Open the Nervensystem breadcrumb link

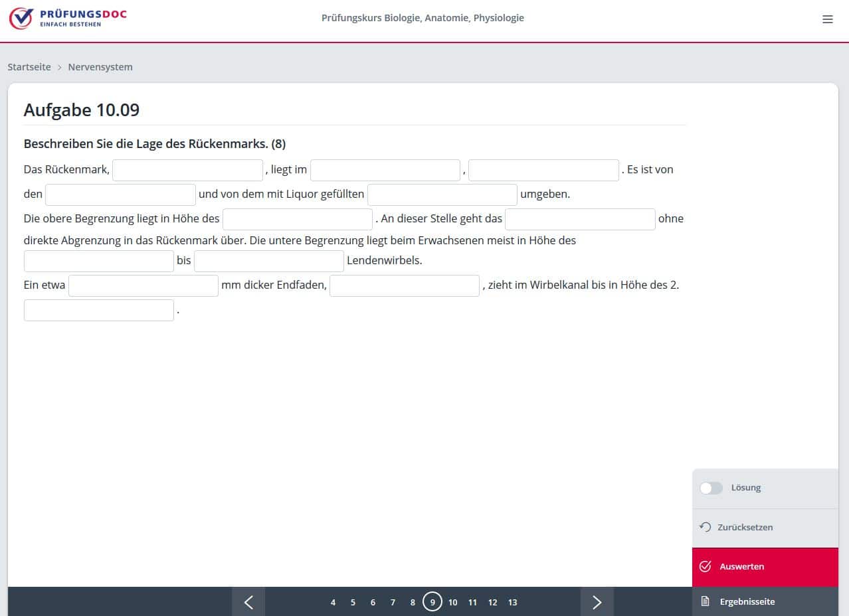(x=100, y=67)
